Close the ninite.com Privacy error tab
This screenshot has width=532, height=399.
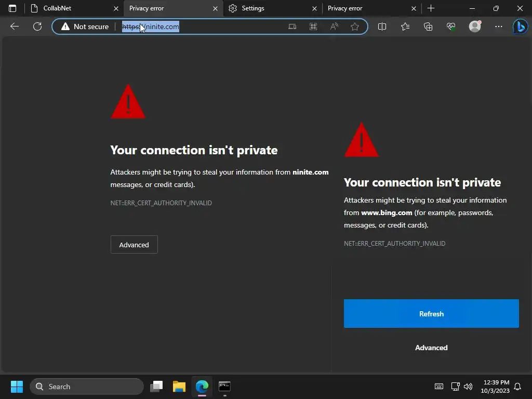215,8
